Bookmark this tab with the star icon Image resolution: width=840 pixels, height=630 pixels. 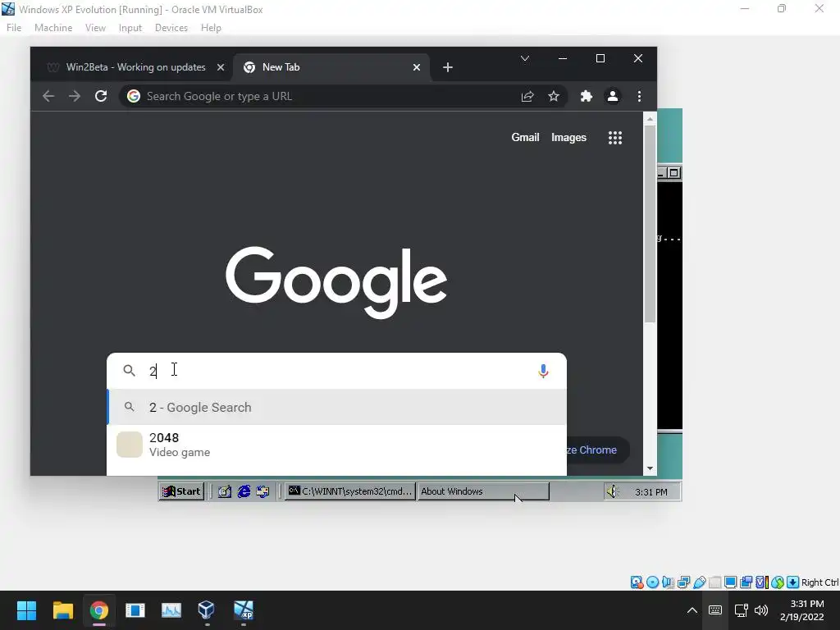(x=554, y=97)
